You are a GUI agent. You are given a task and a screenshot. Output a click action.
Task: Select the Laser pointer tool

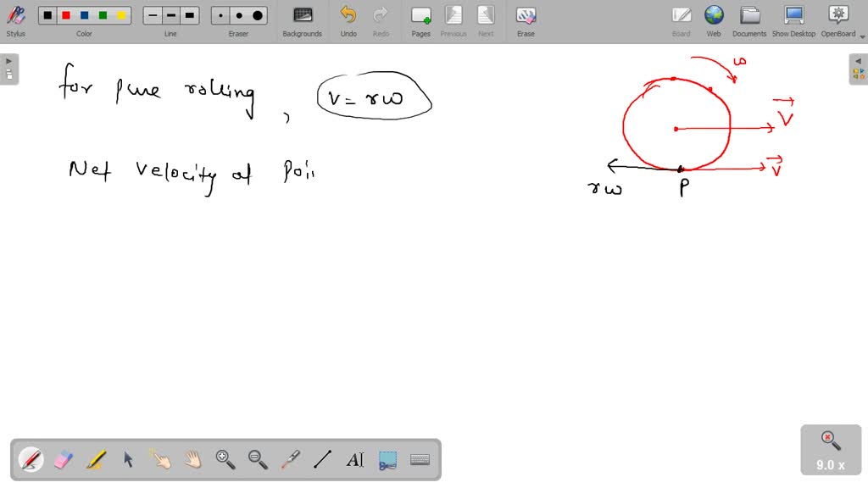(291, 459)
